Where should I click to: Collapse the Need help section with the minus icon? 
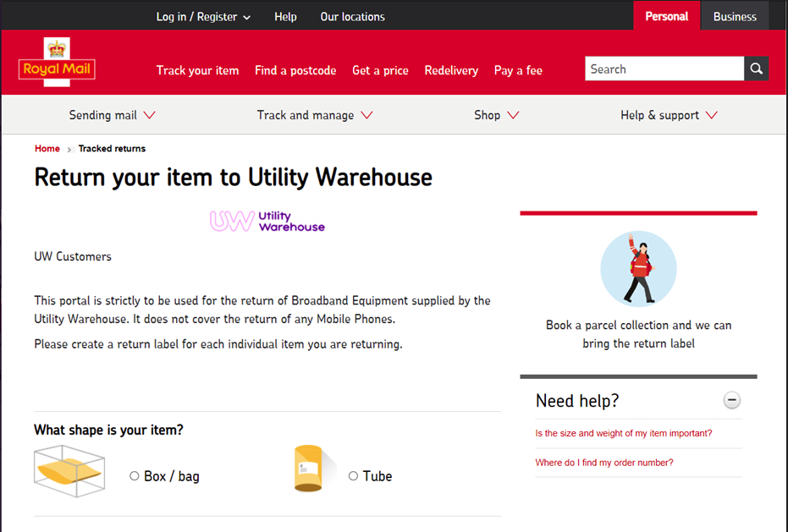pyautogui.click(x=731, y=400)
